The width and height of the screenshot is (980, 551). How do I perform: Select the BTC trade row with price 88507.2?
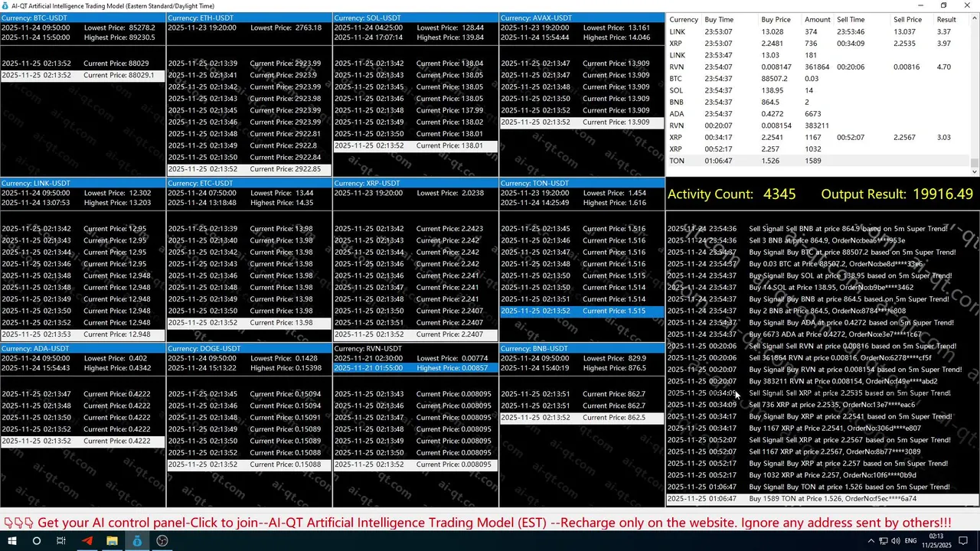pos(818,79)
